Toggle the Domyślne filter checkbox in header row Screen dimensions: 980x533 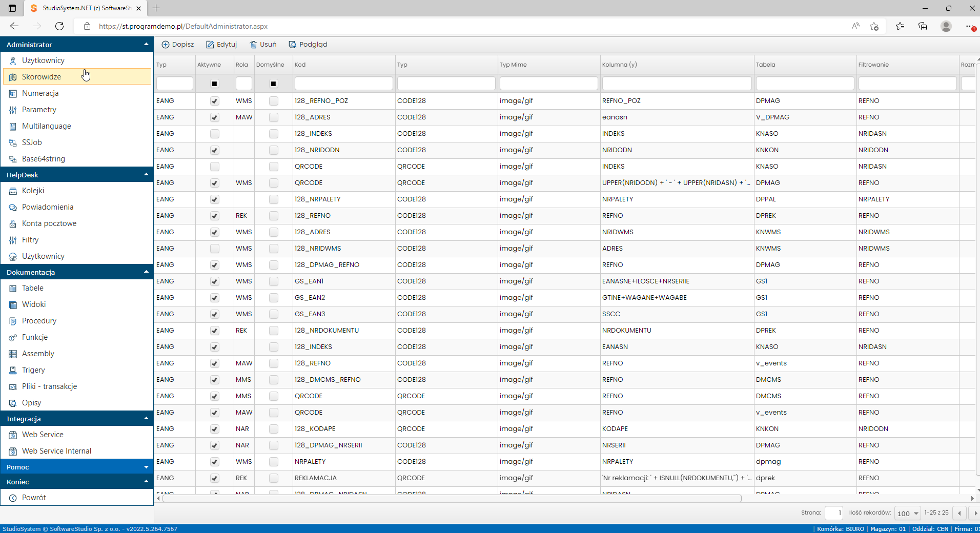coord(274,84)
